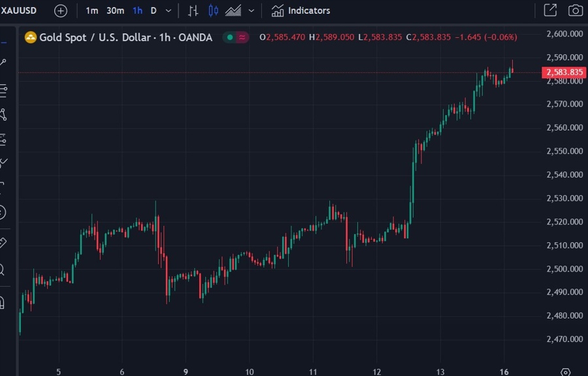Click the 2,490.000 price scale label
The width and height of the screenshot is (588, 376).
564,292
